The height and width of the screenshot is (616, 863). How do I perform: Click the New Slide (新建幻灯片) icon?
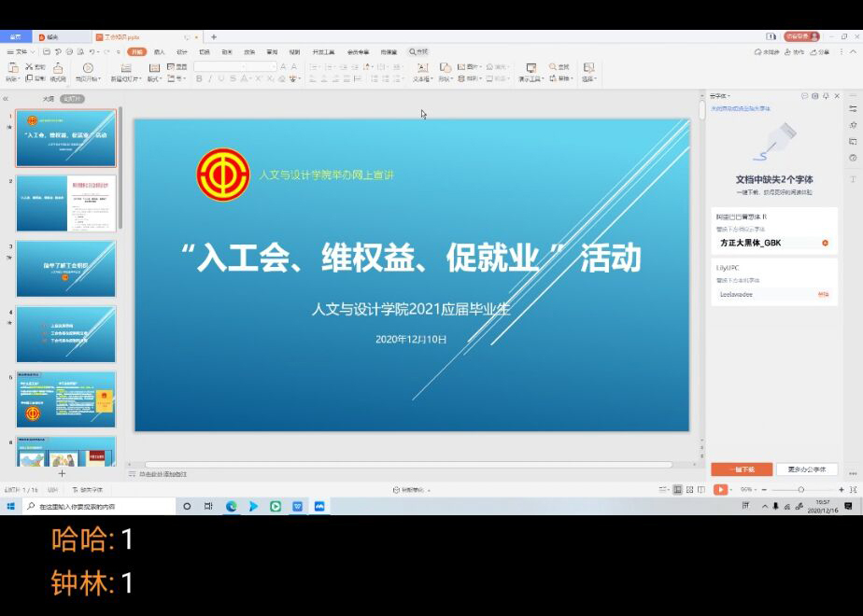(126, 67)
